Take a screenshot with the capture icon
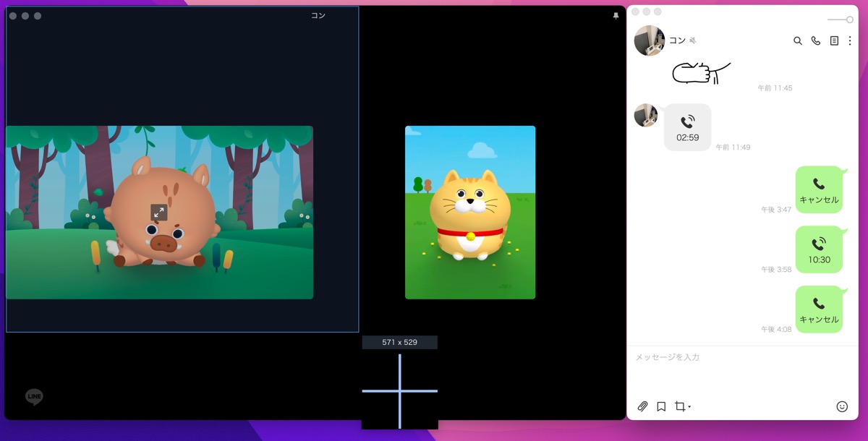The image size is (868, 441). [678, 406]
